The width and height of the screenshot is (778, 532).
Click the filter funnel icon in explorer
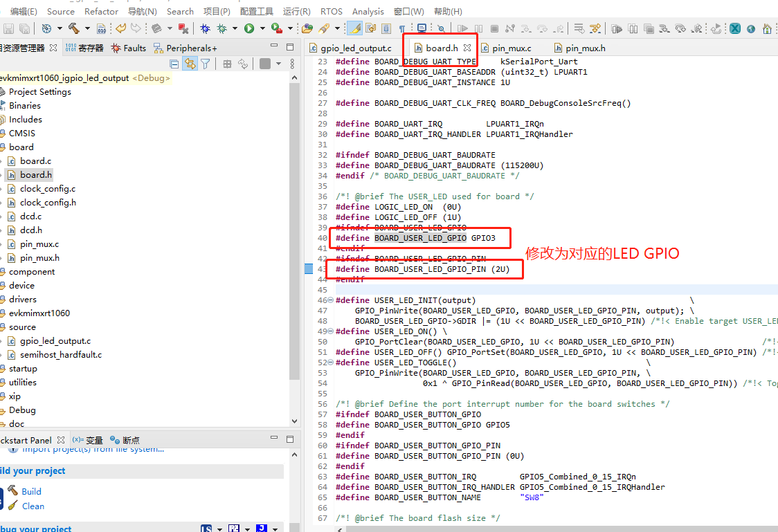tap(206, 64)
